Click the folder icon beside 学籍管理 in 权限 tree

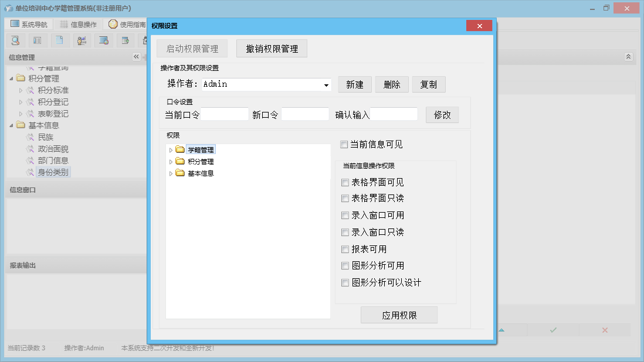pos(180,149)
